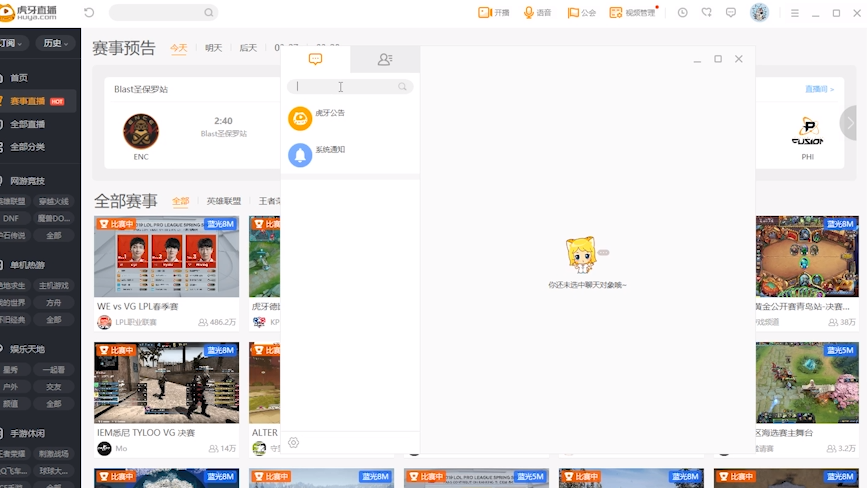Expand the 订阅 subscriptions dropdown
Viewport: 867px width, 488px height.
pos(12,43)
